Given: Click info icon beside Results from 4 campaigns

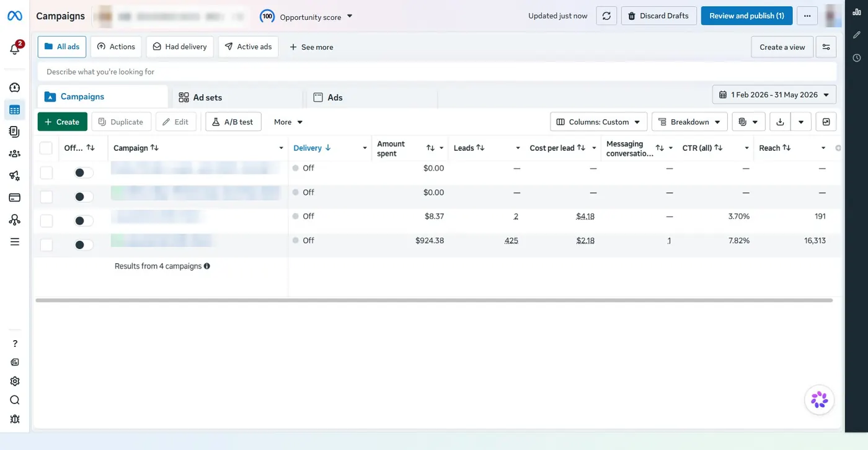Looking at the screenshot, I should pos(207,266).
